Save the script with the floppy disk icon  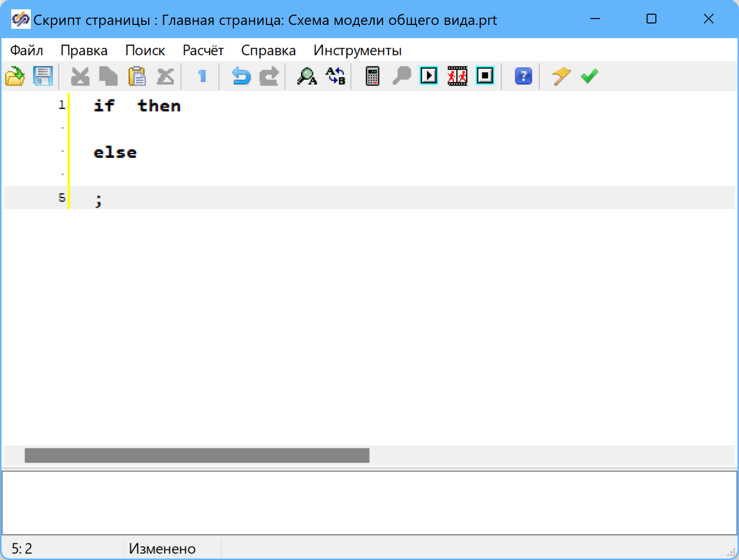point(43,76)
